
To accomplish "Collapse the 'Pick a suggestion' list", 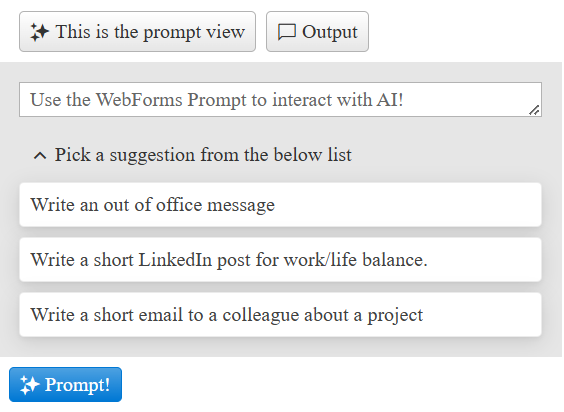I will (x=193, y=155).
